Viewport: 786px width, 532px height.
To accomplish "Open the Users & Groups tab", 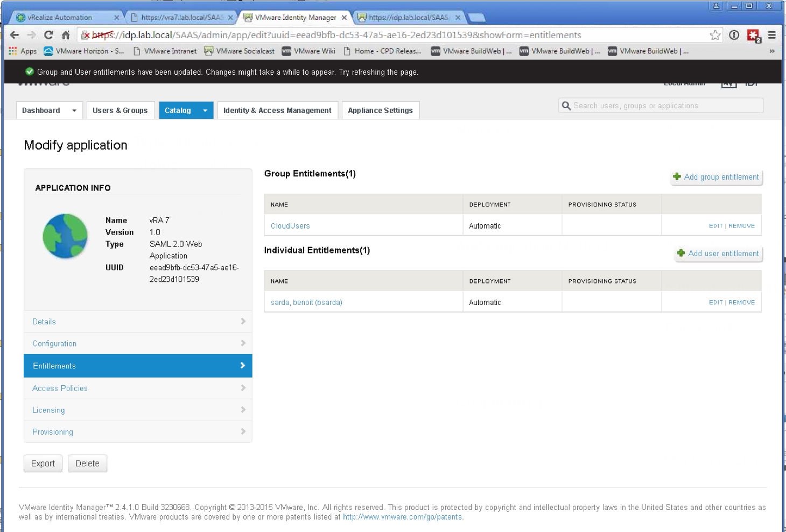I will point(120,110).
